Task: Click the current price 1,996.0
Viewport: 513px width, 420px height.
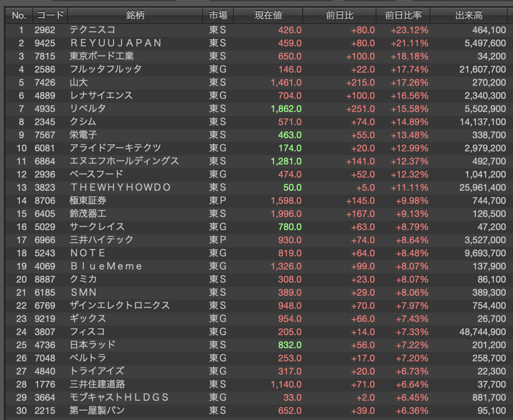Action: pos(286,213)
